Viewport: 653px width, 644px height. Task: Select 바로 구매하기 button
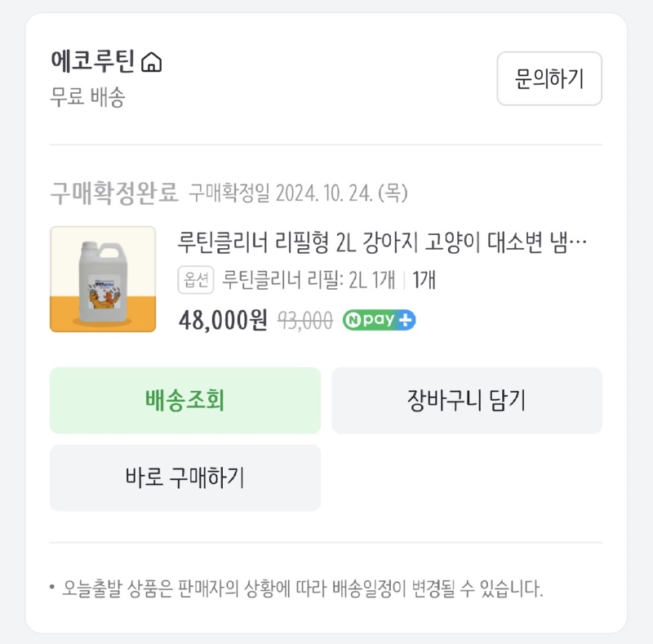pyautogui.click(x=185, y=477)
